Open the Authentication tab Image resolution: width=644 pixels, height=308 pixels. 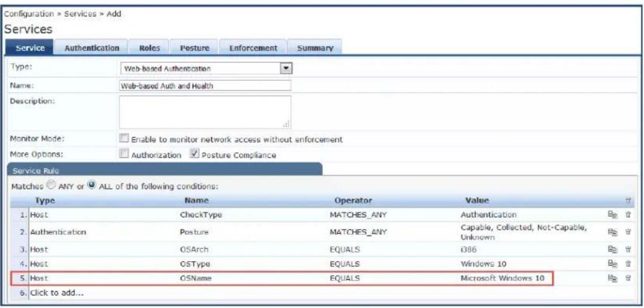tap(92, 48)
